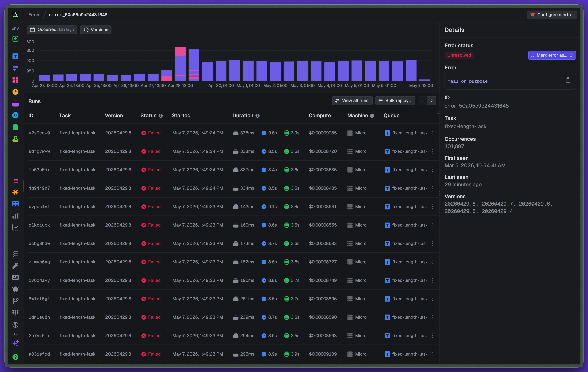Open run zjmyp6aq
This screenshot has height=372, width=588.
(x=39, y=262)
